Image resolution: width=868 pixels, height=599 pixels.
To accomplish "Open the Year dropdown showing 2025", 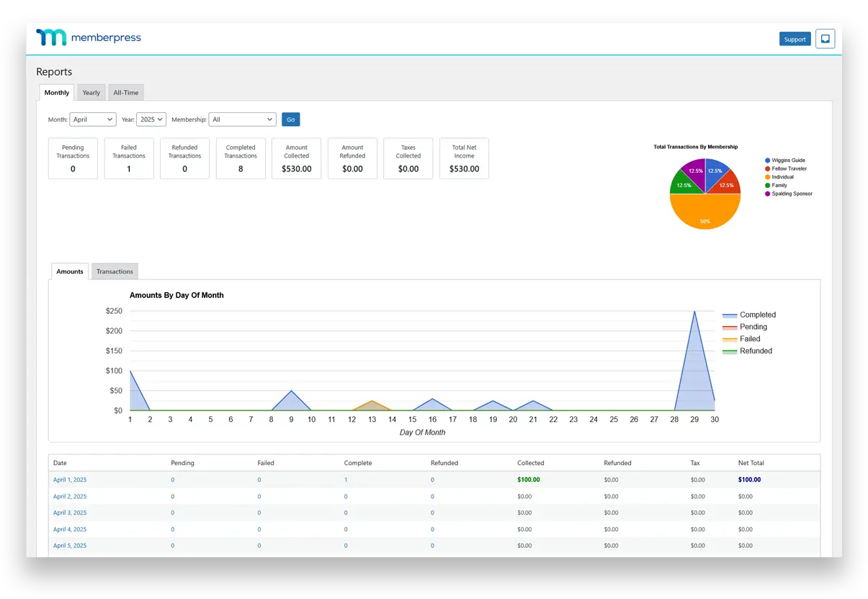I will [151, 120].
